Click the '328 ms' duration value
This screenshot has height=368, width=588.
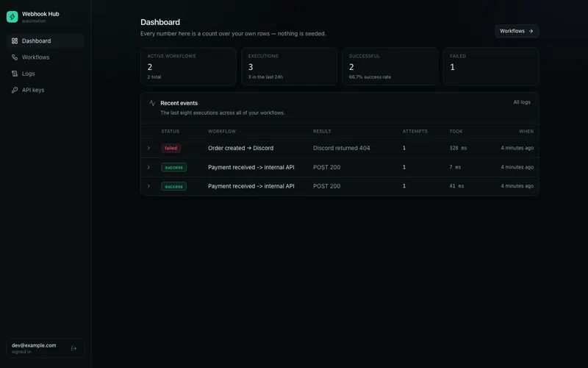click(458, 148)
